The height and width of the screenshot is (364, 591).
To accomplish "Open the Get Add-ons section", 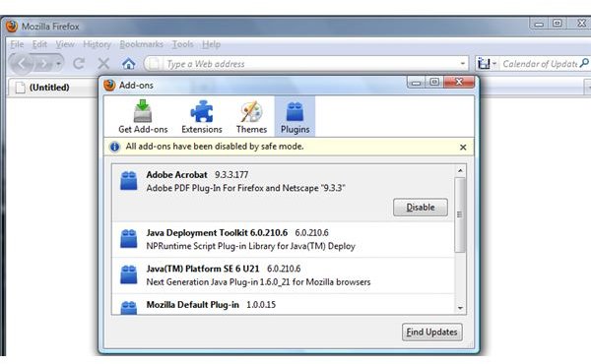I will click(143, 117).
